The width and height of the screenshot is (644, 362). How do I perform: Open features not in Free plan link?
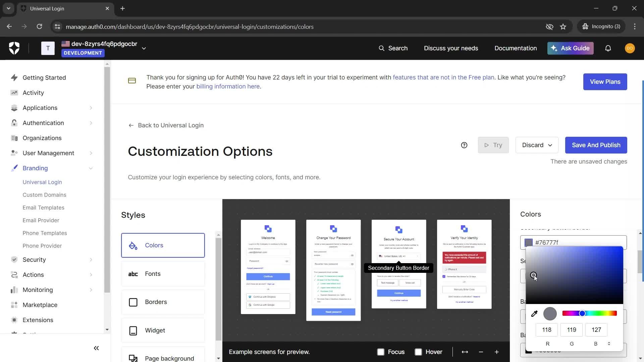coord(443,77)
